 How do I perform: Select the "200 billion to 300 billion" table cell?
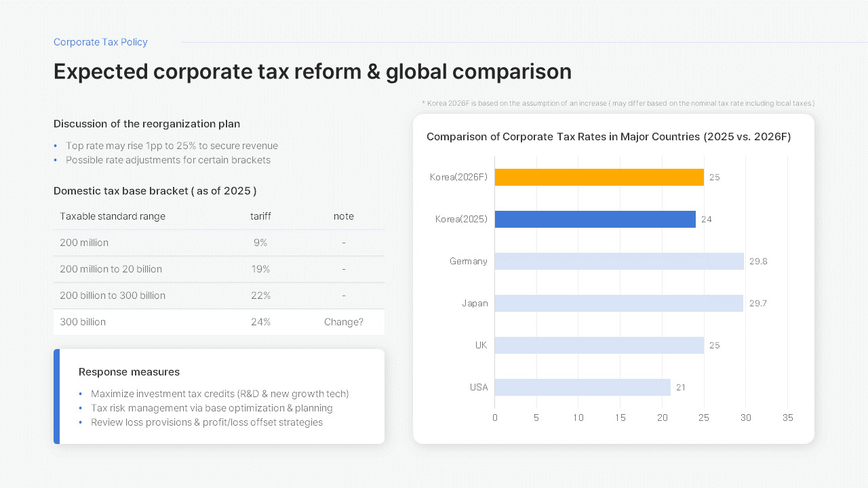pos(113,296)
